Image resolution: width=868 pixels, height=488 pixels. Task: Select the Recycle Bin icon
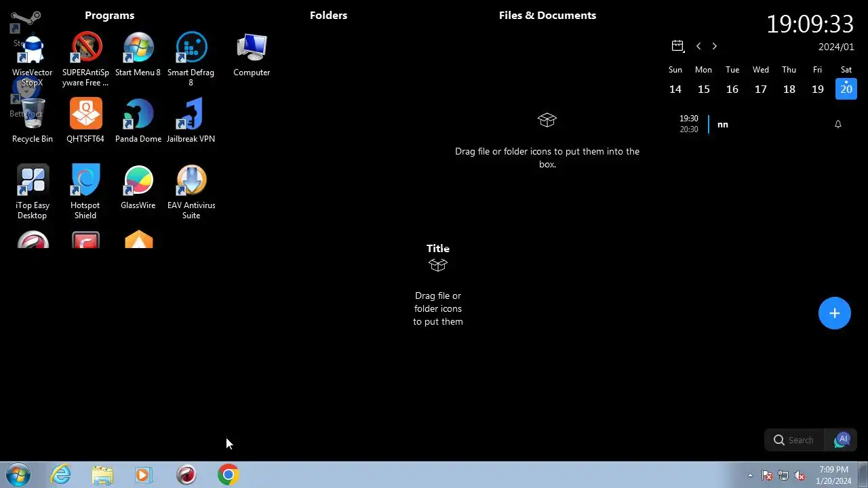point(32,121)
